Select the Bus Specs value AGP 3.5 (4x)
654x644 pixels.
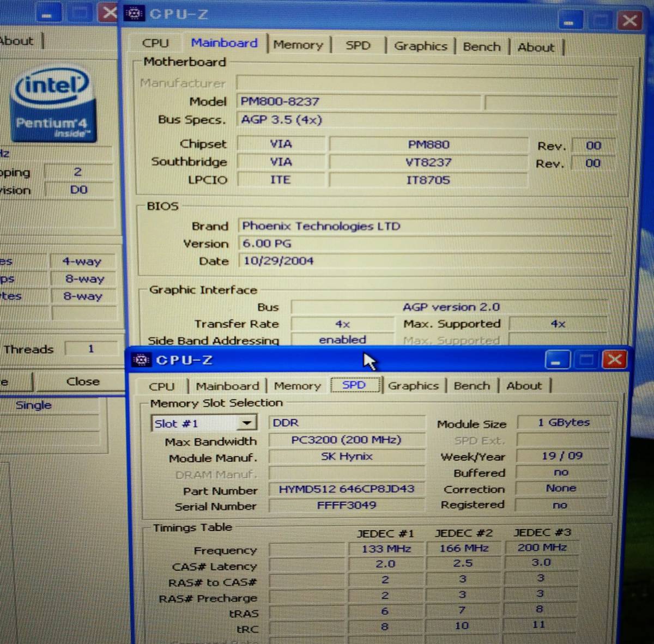426,119
